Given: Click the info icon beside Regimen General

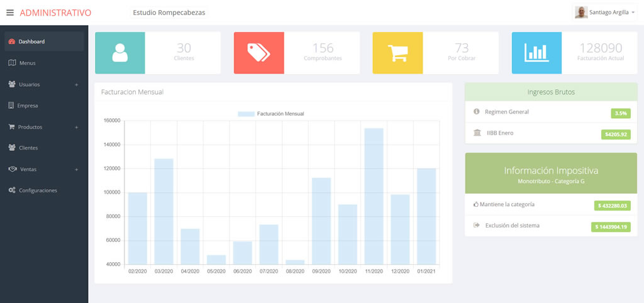Looking at the screenshot, I should [477, 112].
